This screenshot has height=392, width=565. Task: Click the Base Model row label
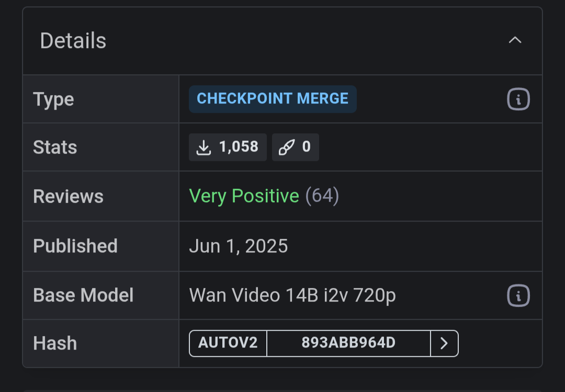83,295
